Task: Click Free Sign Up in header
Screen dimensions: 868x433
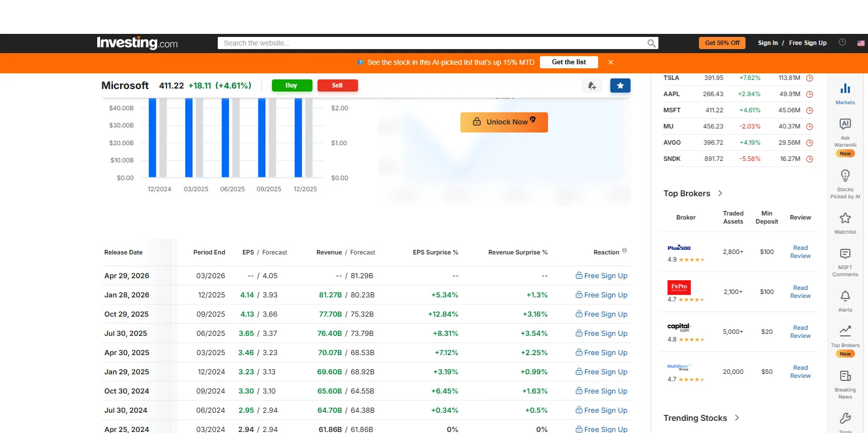Action: (x=807, y=43)
